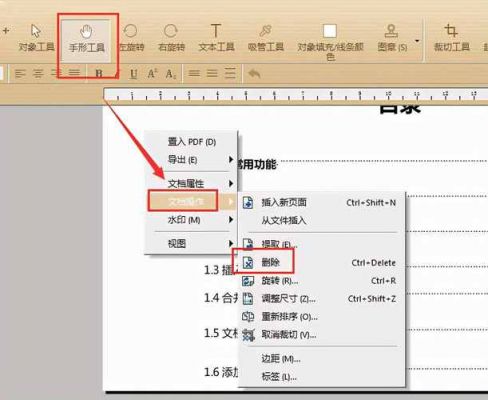Click the 提取 page icon
The width and height of the screenshot is (488, 400).
click(x=248, y=244)
